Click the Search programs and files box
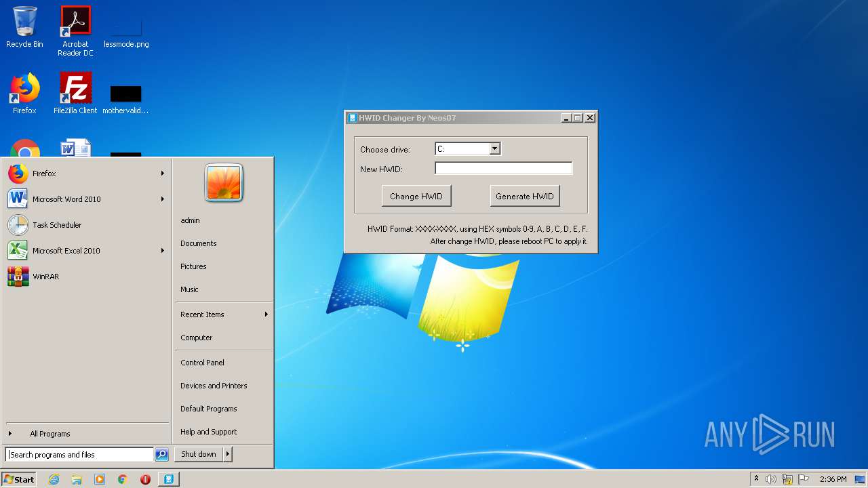 coord(79,455)
